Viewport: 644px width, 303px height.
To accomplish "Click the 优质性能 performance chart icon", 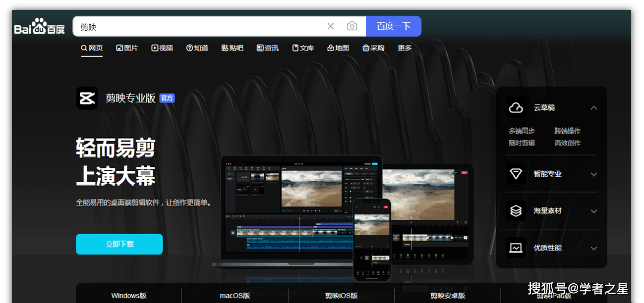I will click(x=516, y=248).
